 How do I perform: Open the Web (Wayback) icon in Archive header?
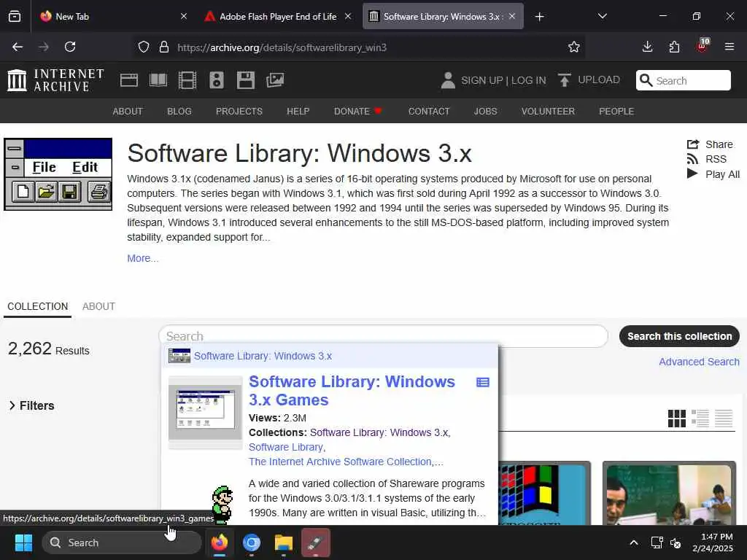129,80
